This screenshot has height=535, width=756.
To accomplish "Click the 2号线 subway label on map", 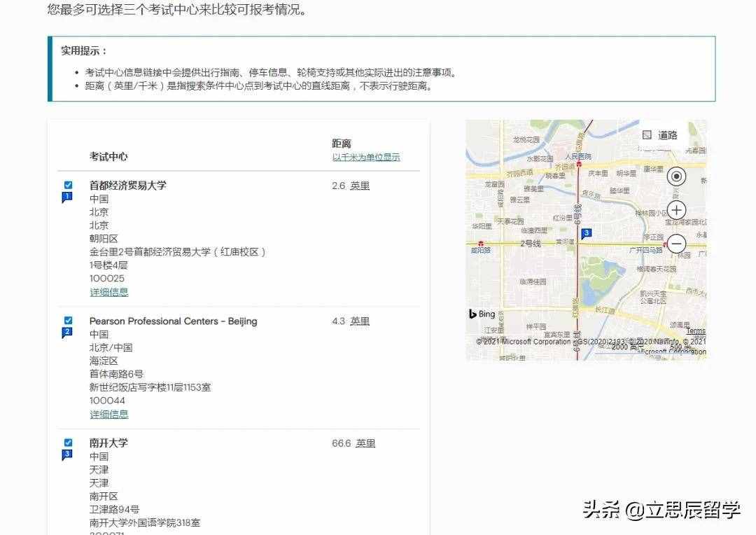I will click(531, 243).
